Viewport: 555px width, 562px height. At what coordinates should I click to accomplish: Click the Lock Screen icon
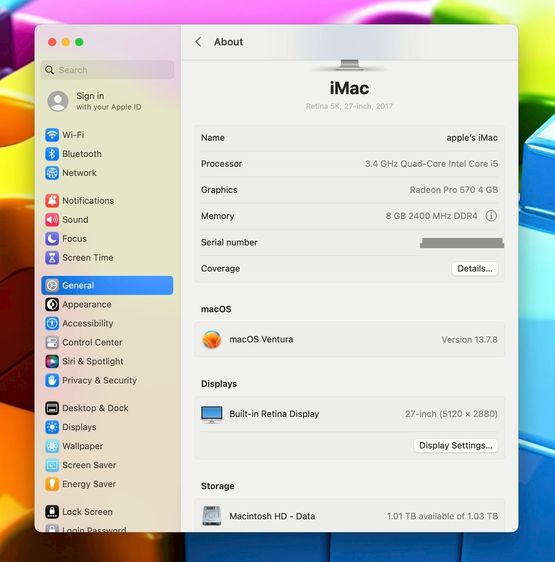pyautogui.click(x=52, y=512)
